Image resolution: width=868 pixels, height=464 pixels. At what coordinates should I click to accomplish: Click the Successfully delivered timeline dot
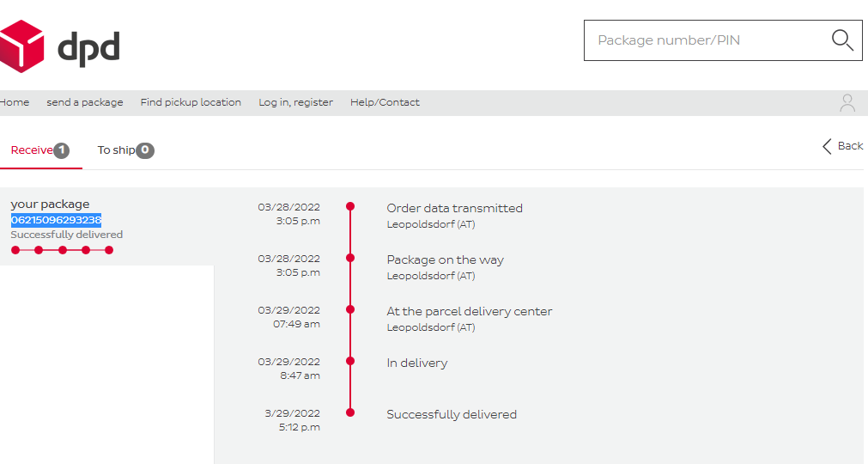point(350,412)
